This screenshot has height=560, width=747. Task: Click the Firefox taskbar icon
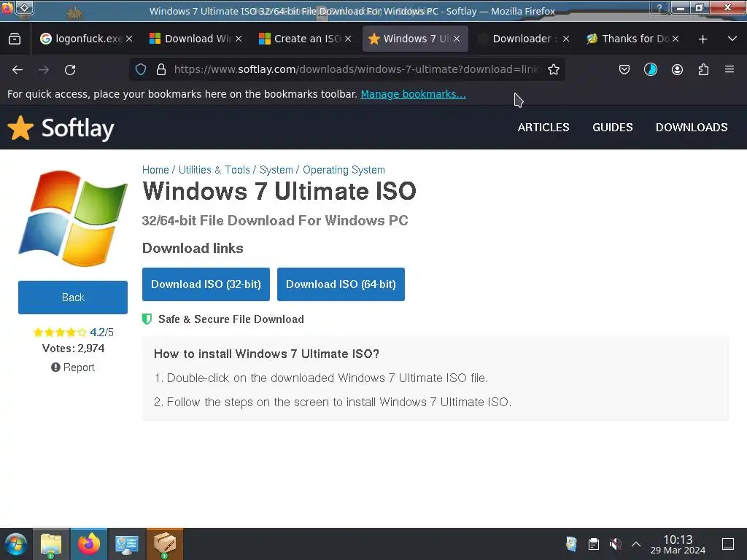(x=89, y=544)
